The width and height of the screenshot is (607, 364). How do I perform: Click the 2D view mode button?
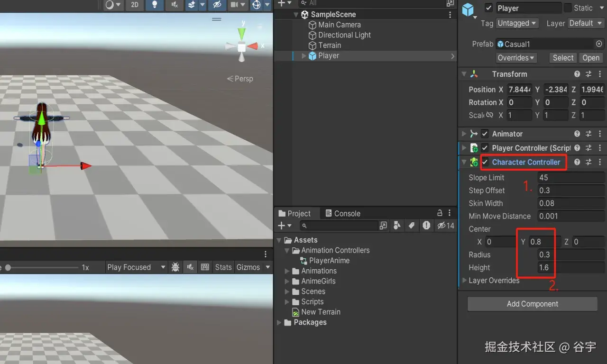pos(135,5)
